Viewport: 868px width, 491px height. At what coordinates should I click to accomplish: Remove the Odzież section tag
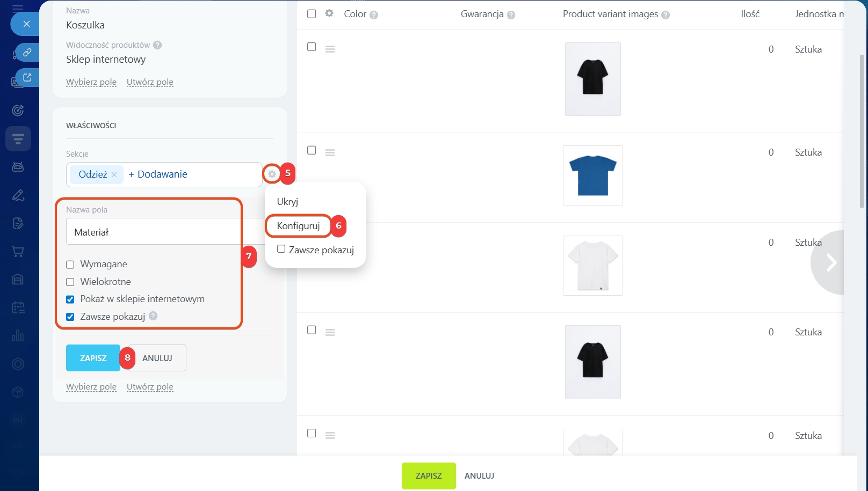114,175
